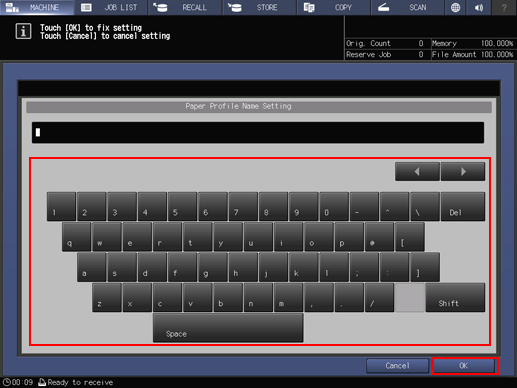Click the question mark help icon
Screen dimensions: 517x388
tap(504, 7)
